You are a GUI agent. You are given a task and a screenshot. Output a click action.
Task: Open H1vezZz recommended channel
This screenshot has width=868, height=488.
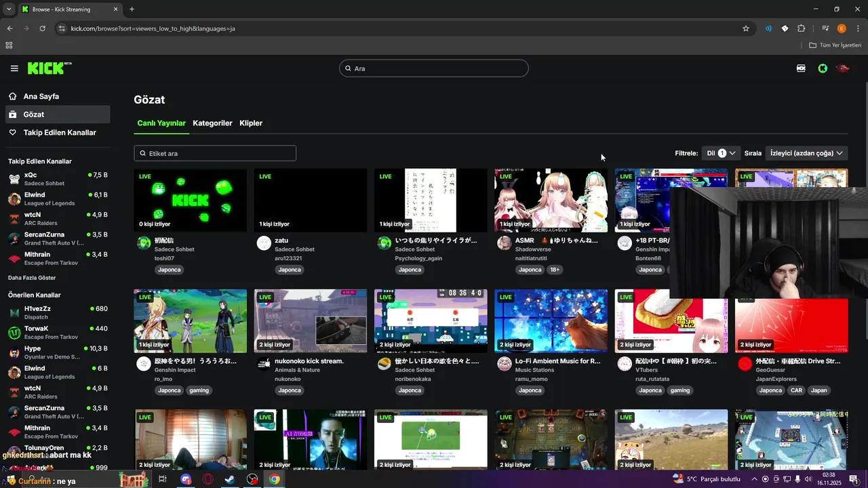[57, 312]
